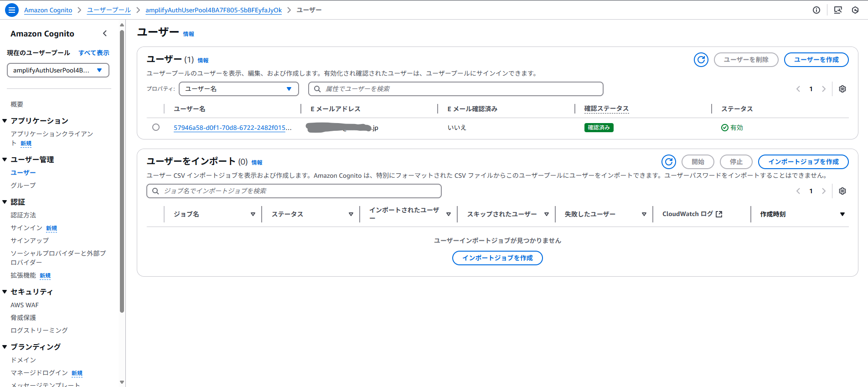Go to previous page of users table

tap(798, 89)
